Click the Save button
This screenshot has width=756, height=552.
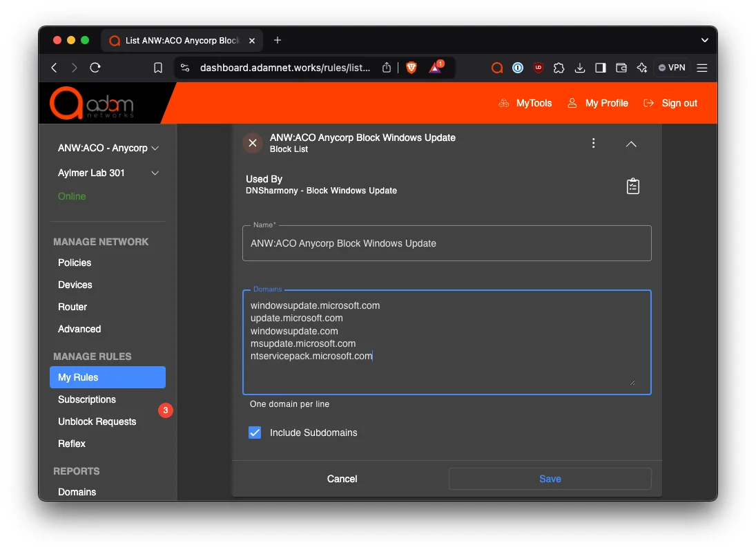pyautogui.click(x=550, y=479)
